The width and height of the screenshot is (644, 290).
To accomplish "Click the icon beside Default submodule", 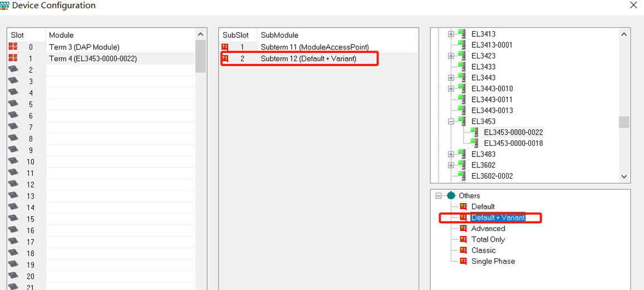I will [463, 206].
